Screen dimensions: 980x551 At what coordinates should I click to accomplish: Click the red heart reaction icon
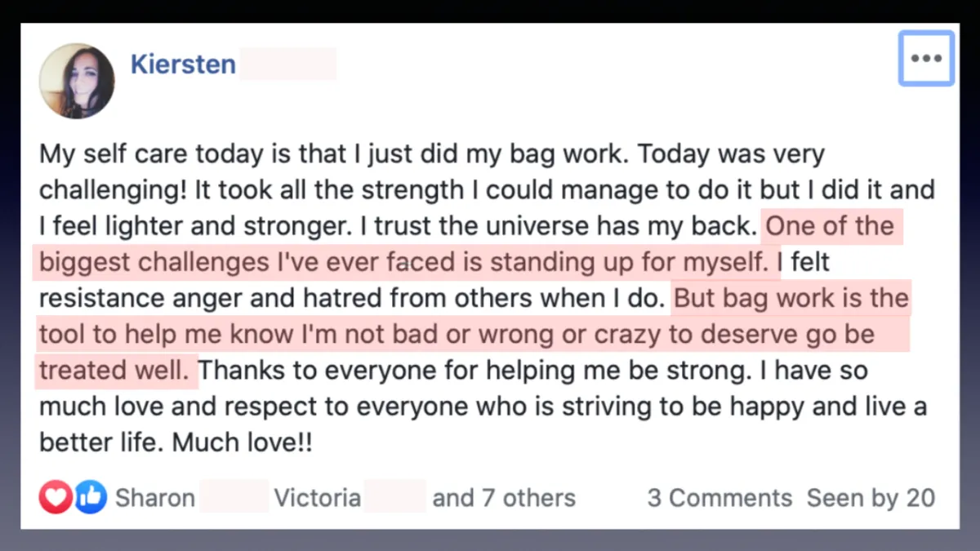coord(55,497)
